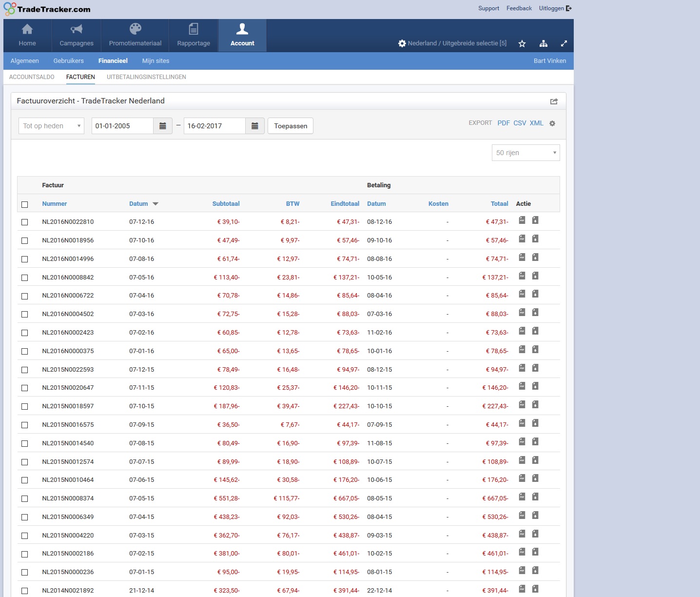Viewport: 700px width, 597px height.
Task: Open the Support link
Action: 488,8
